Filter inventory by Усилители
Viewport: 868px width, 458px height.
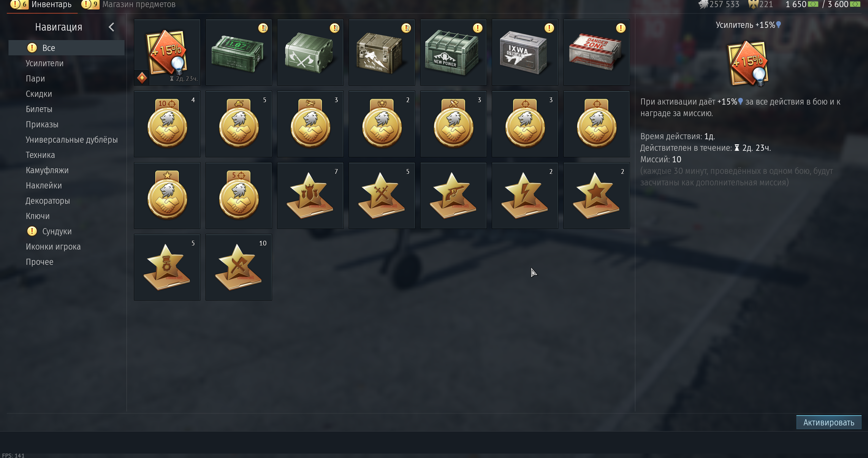(x=44, y=63)
